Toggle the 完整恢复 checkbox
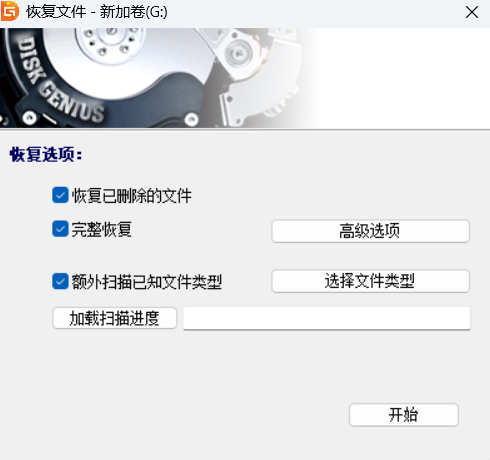490x460 pixels. (x=60, y=229)
